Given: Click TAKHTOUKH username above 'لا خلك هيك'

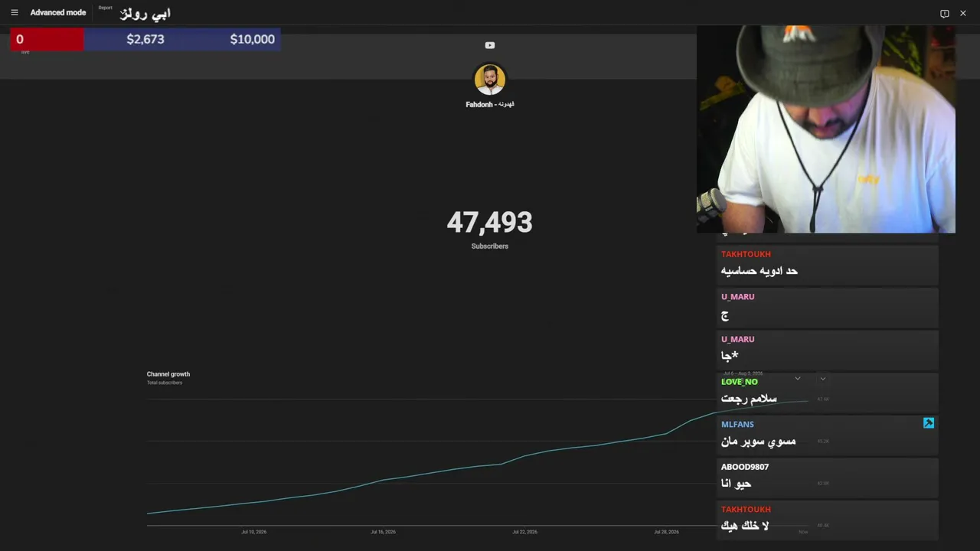Looking at the screenshot, I should (746, 510).
